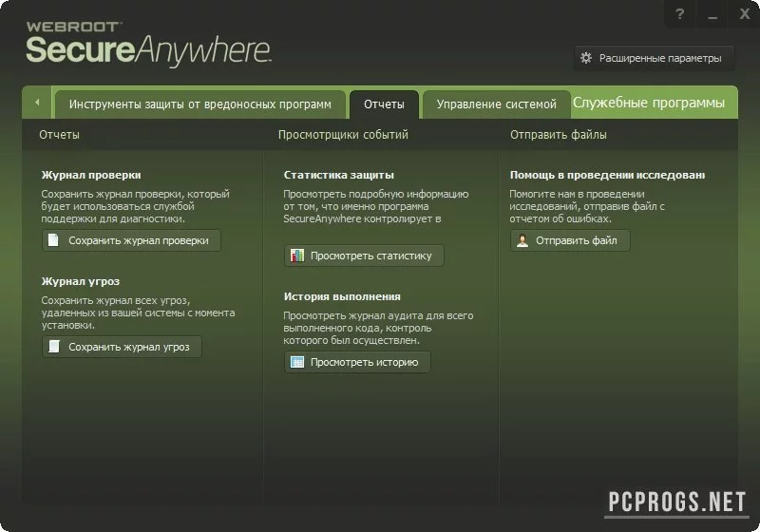
Task: Click the person icon on Отправить файл
Action: pos(522,240)
